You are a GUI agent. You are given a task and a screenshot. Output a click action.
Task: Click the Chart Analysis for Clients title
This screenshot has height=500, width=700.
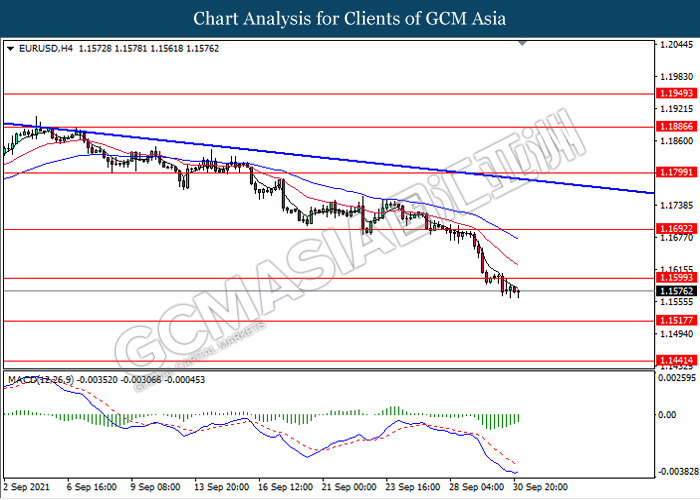[x=350, y=19]
